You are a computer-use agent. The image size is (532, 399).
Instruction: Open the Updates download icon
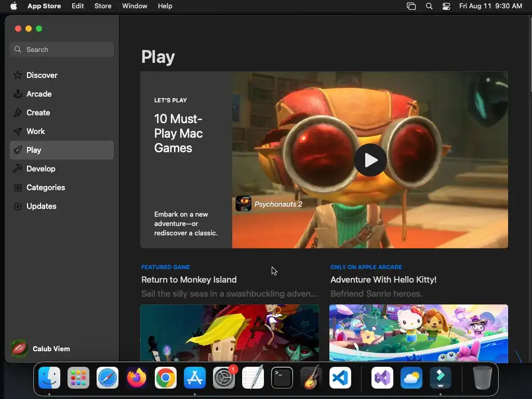point(18,206)
